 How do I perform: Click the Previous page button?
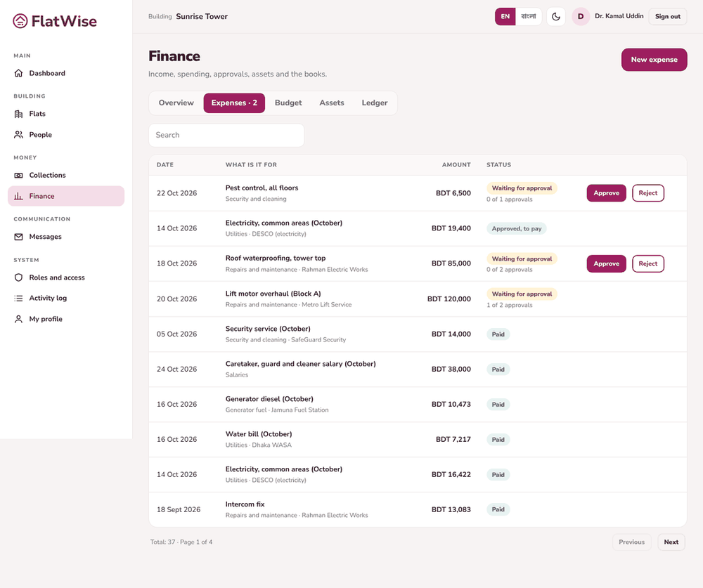pyautogui.click(x=632, y=542)
